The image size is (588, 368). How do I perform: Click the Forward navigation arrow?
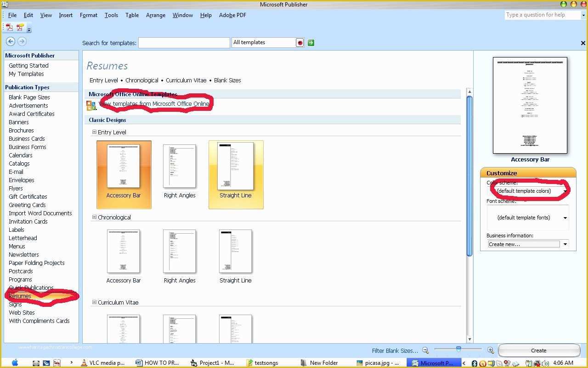coord(22,41)
